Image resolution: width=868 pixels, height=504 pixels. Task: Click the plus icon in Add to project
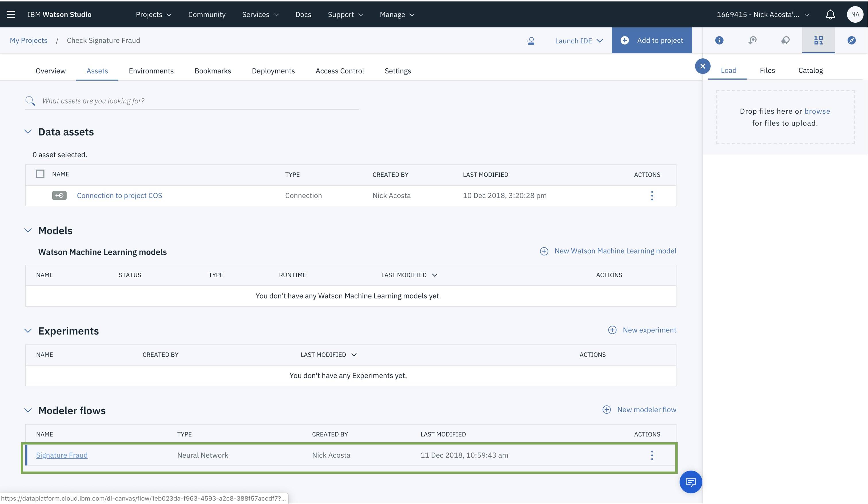click(625, 40)
